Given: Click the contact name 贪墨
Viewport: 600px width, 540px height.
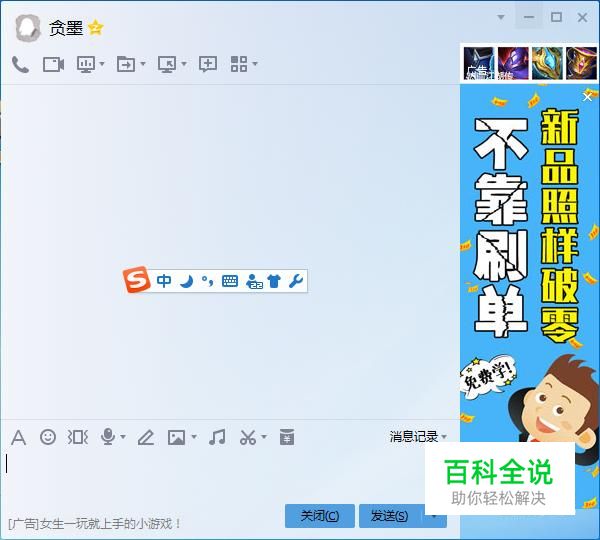Looking at the screenshot, I should pyautogui.click(x=66, y=28).
